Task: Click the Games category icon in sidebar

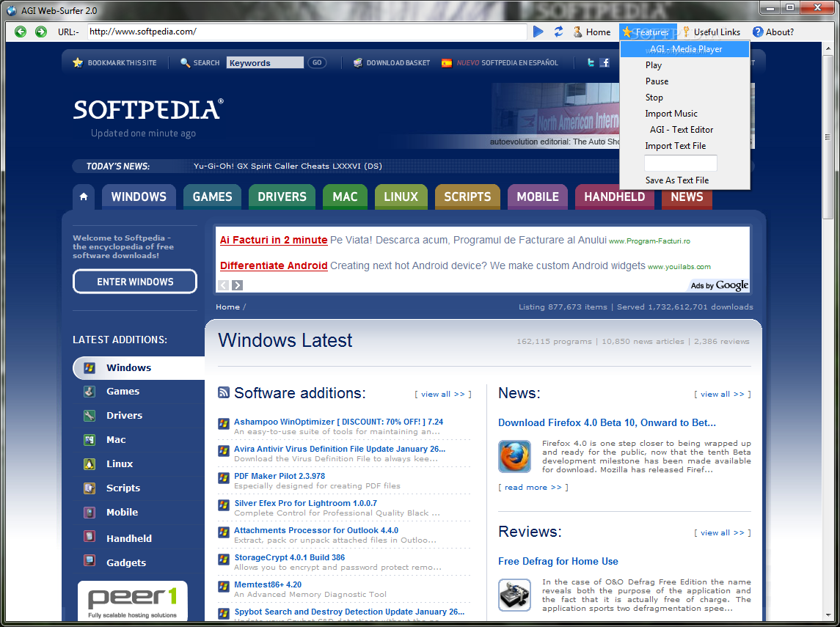Action: pos(90,392)
